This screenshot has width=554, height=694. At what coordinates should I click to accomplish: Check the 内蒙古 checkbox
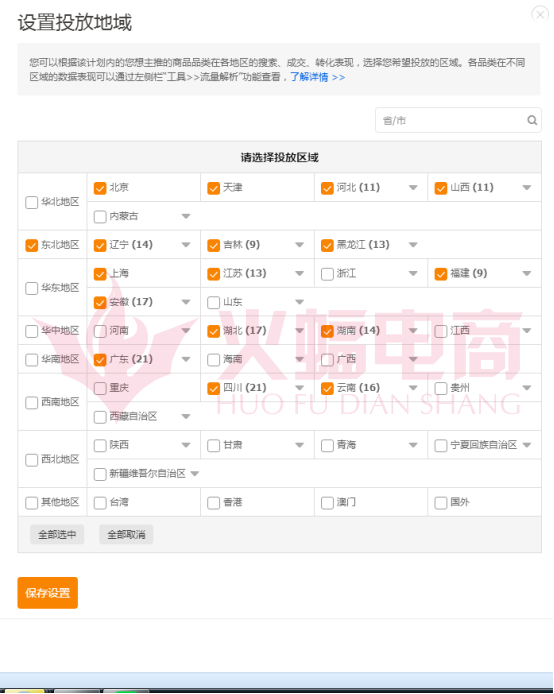100,216
